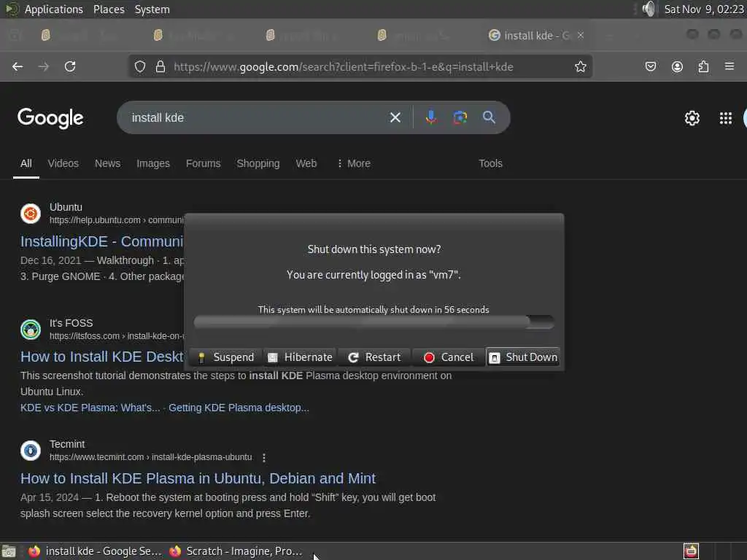Open the InstallingKDE Ubuntu result link
This screenshot has width=747, height=560.
tap(101, 241)
